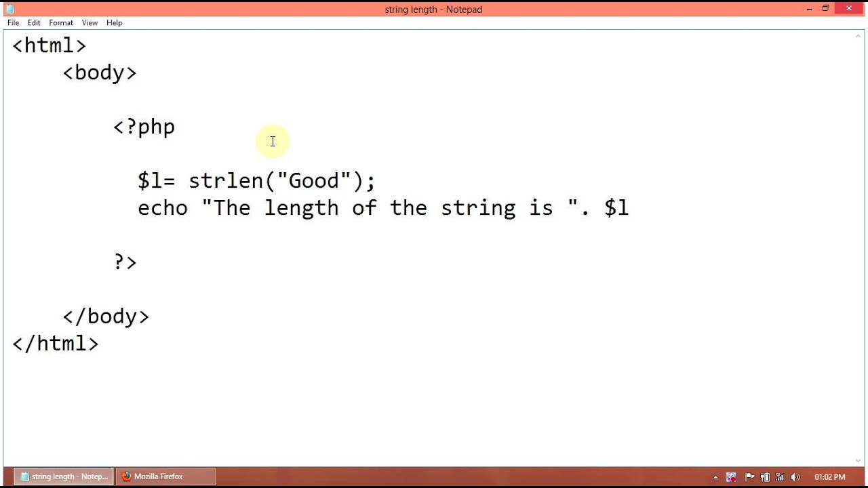Switch to string length Notepad taskbar button
The width and height of the screenshot is (868, 488).
(64, 476)
